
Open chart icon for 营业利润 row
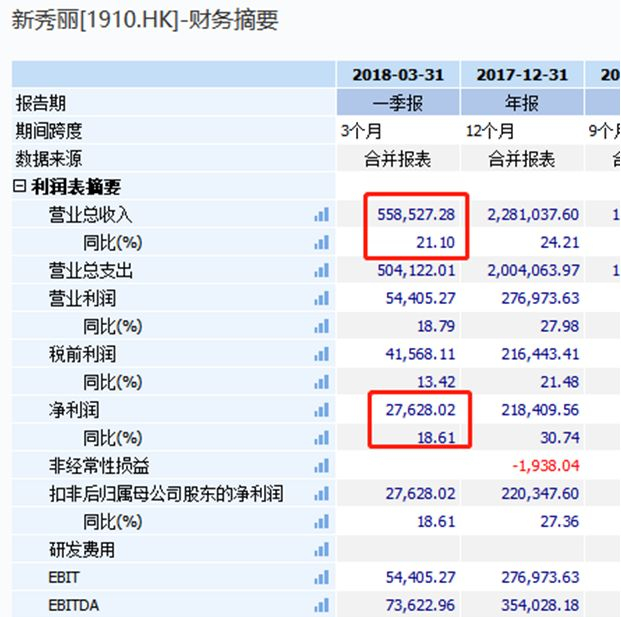pyautogui.click(x=322, y=298)
